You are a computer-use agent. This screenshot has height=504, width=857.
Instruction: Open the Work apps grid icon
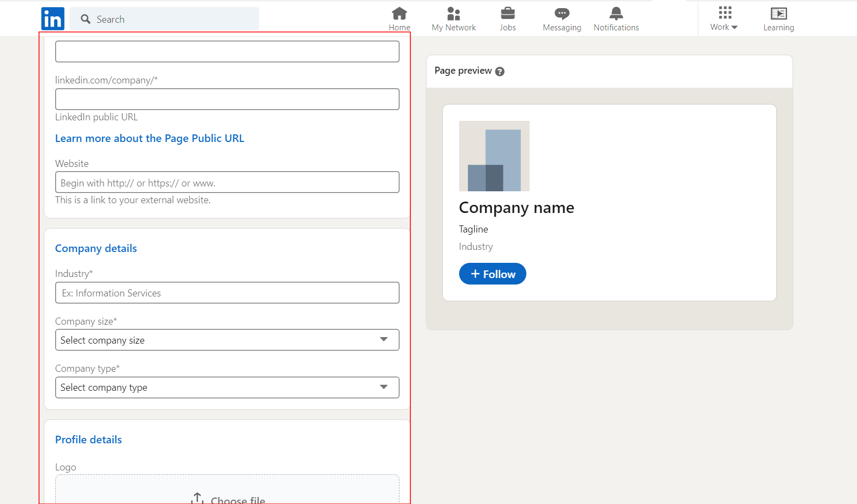coord(725,12)
